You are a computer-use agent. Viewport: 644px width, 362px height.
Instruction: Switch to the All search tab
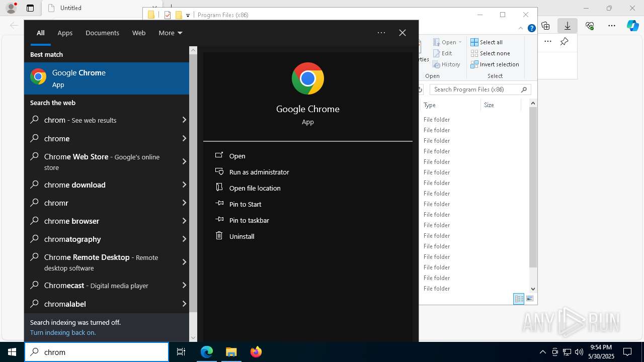click(x=41, y=33)
